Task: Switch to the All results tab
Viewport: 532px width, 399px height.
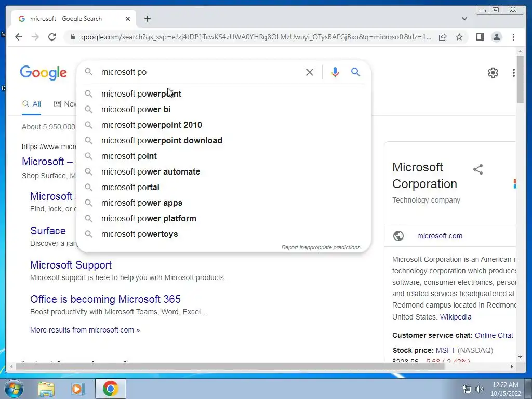Action: point(31,104)
